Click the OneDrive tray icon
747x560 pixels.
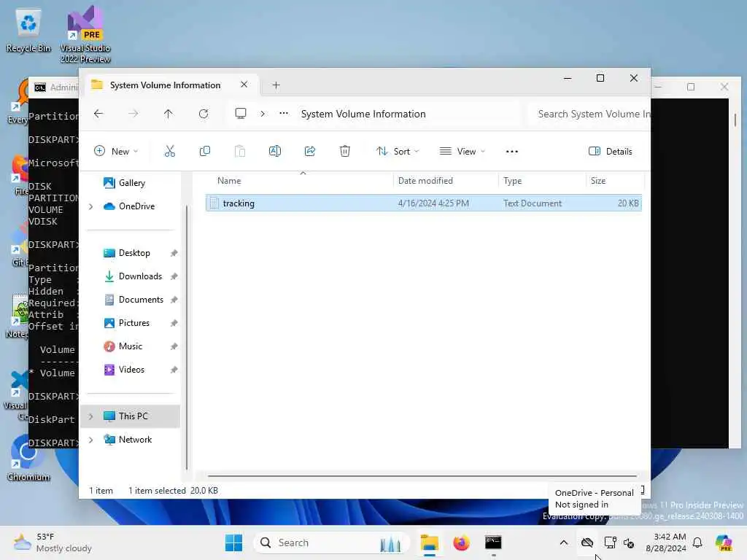click(587, 542)
